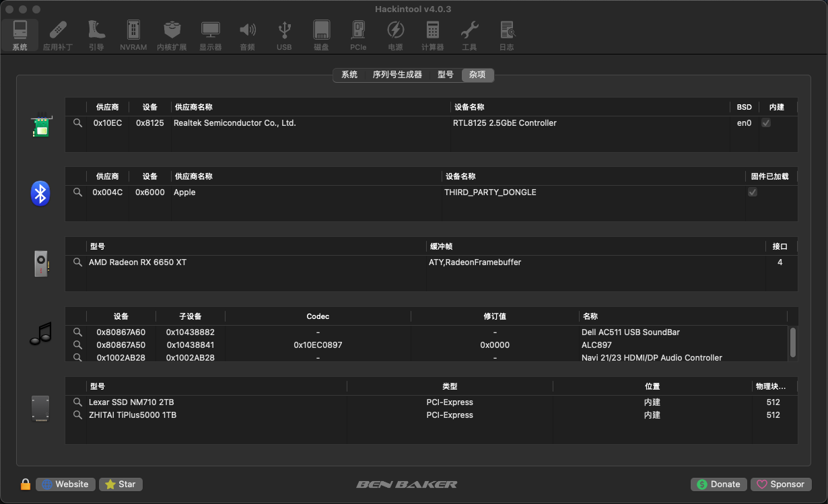Open the 内核扩展 kext section
Viewport: 828px width, 504px height.
pos(172,35)
